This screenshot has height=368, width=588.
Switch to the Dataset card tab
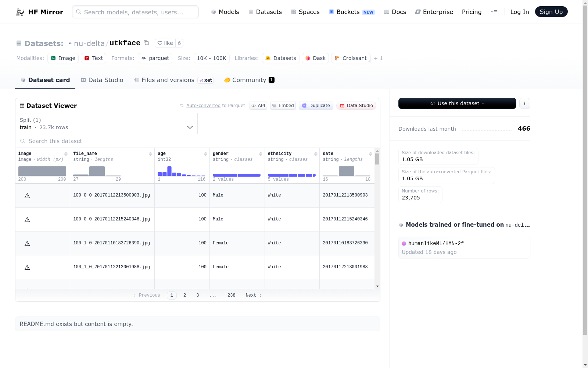(45, 80)
